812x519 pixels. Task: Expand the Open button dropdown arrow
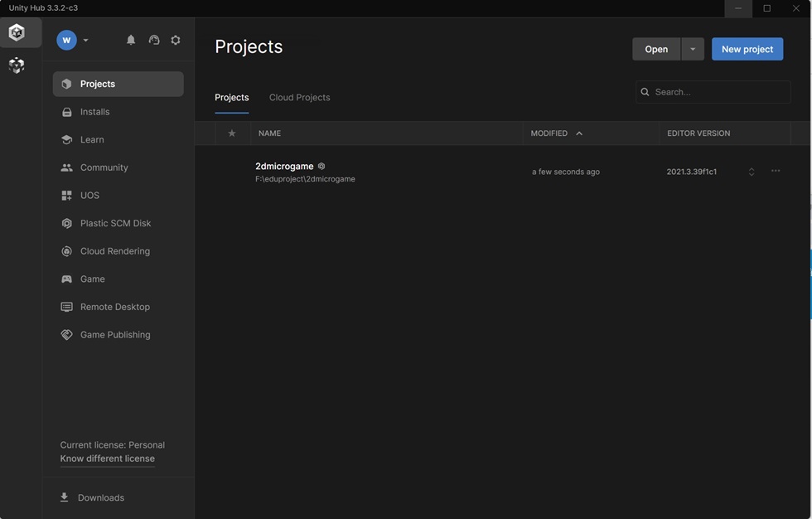click(x=693, y=49)
